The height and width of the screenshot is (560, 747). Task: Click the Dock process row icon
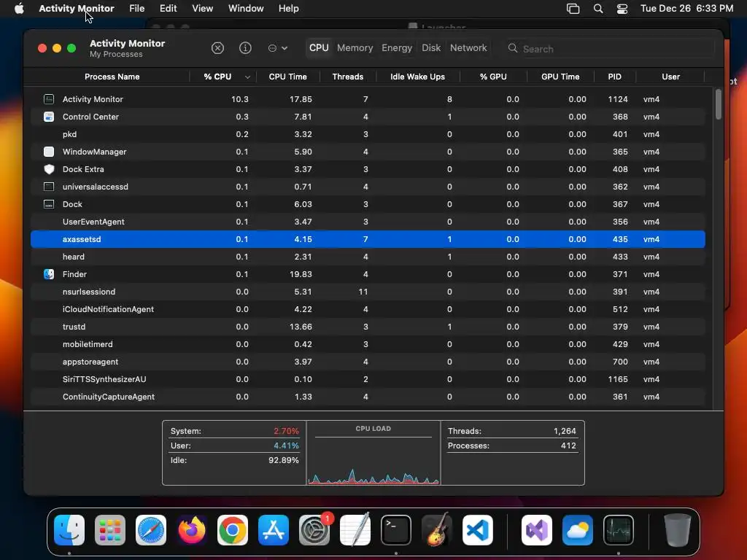pyautogui.click(x=49, y=204)
